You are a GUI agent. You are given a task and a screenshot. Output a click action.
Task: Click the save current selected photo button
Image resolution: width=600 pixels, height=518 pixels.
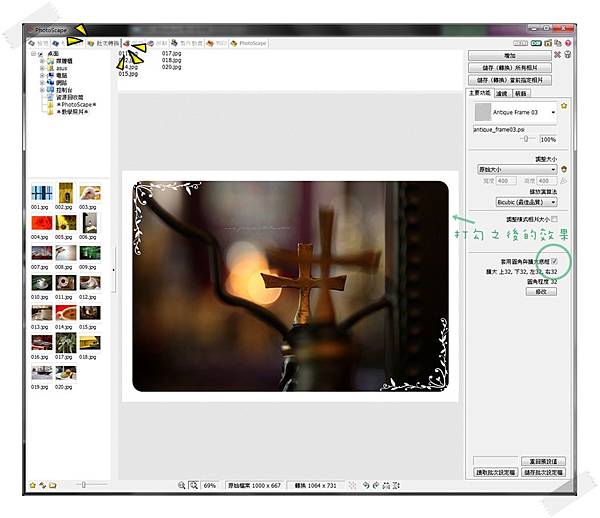(x=510, y=80)
